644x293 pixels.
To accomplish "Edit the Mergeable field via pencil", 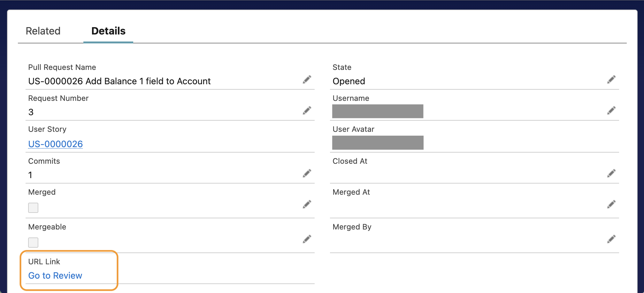I will click(x=307, y=239).
